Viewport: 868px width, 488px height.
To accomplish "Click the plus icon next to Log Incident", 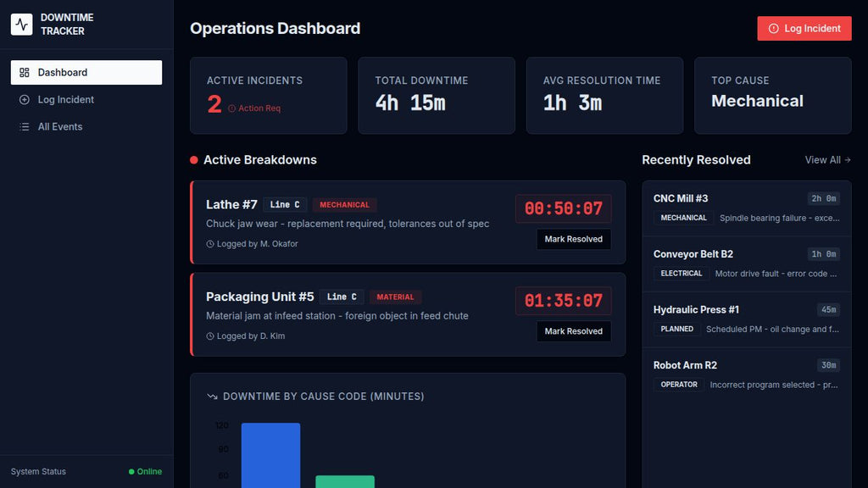I will [x=26, y=99].
